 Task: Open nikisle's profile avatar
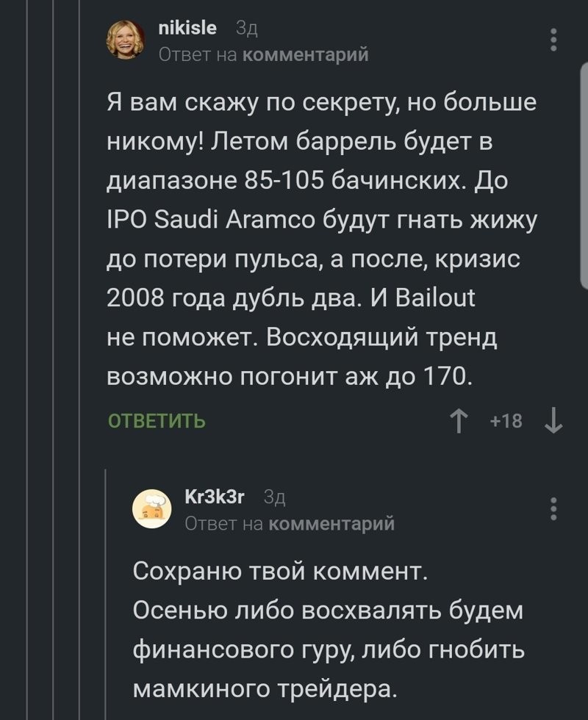tap(126, 40)
